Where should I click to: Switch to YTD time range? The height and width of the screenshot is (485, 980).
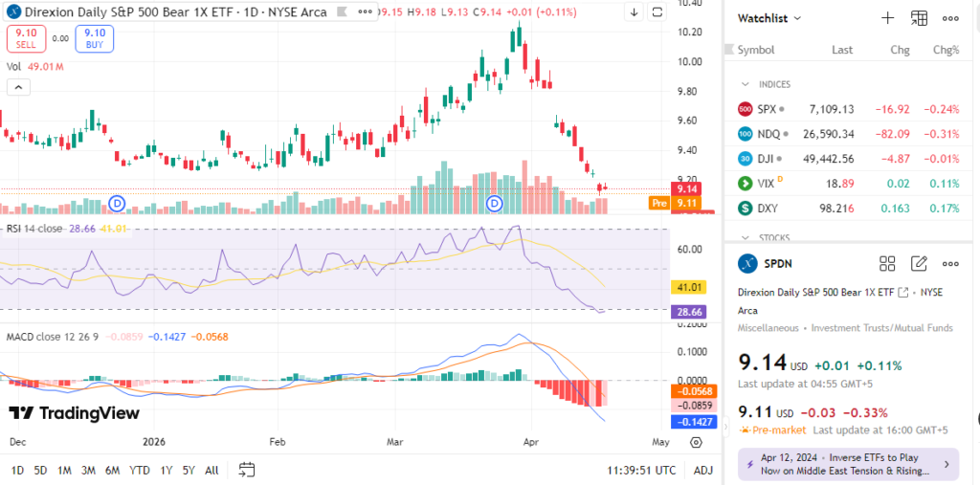[x=140, y=471]
